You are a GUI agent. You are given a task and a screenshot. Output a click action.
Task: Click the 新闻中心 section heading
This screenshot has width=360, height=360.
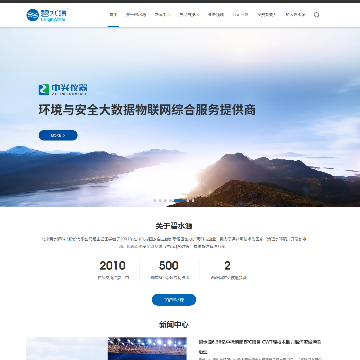pyautogui.click(x=174, y=324)
